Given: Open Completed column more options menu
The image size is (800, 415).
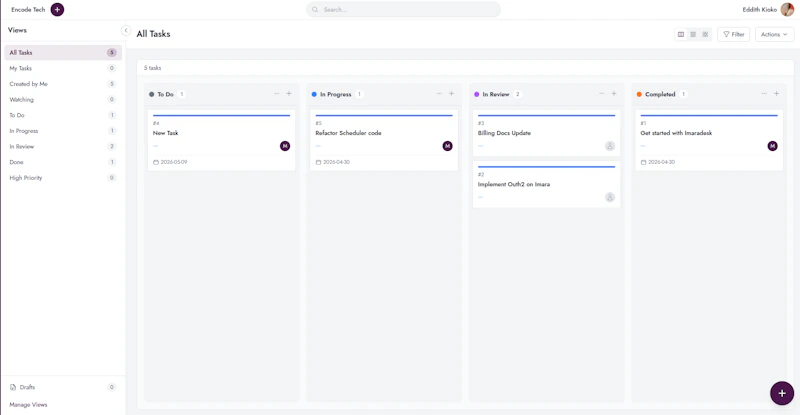Looking at the screenshot, I should 764,94.
